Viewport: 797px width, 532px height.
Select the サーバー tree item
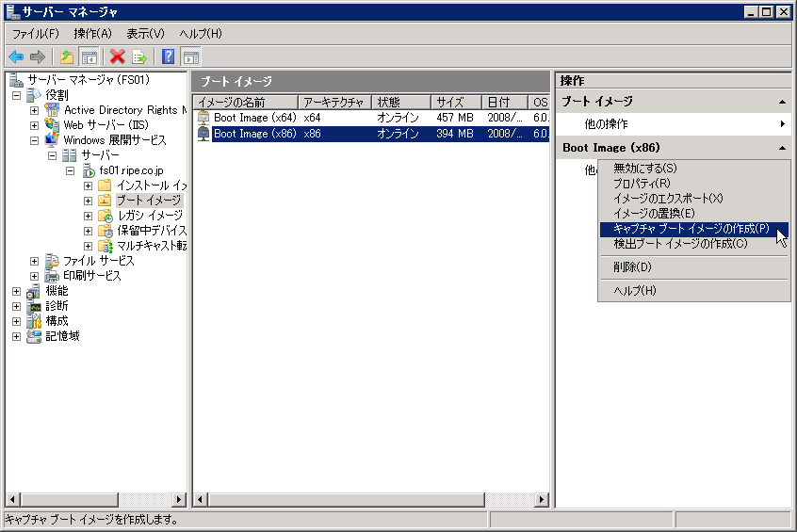[100, 155]
